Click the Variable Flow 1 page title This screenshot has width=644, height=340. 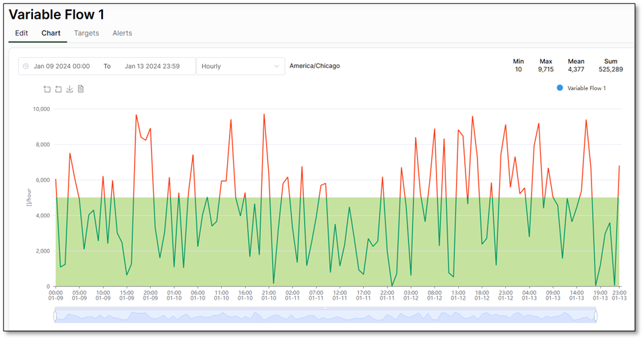57,15
